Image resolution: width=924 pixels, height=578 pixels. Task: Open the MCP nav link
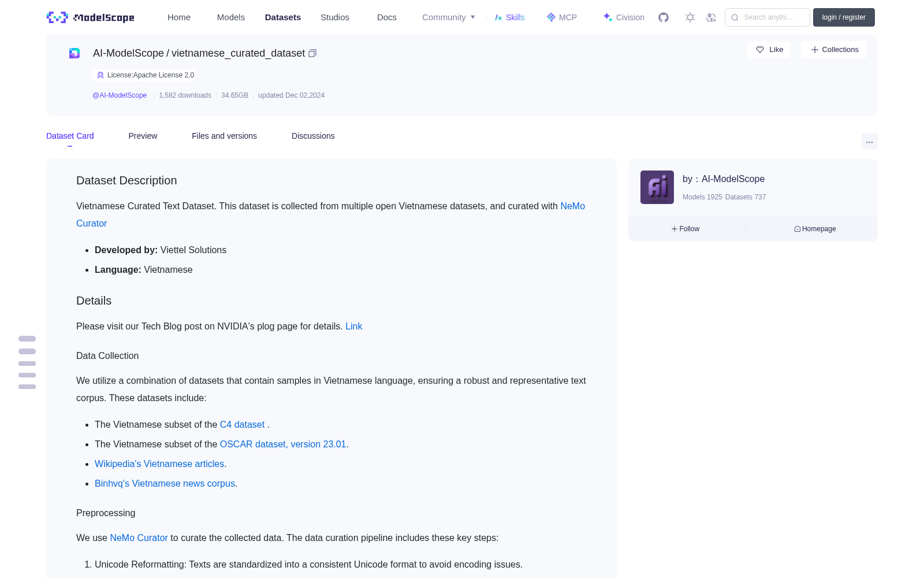(562, 17)
